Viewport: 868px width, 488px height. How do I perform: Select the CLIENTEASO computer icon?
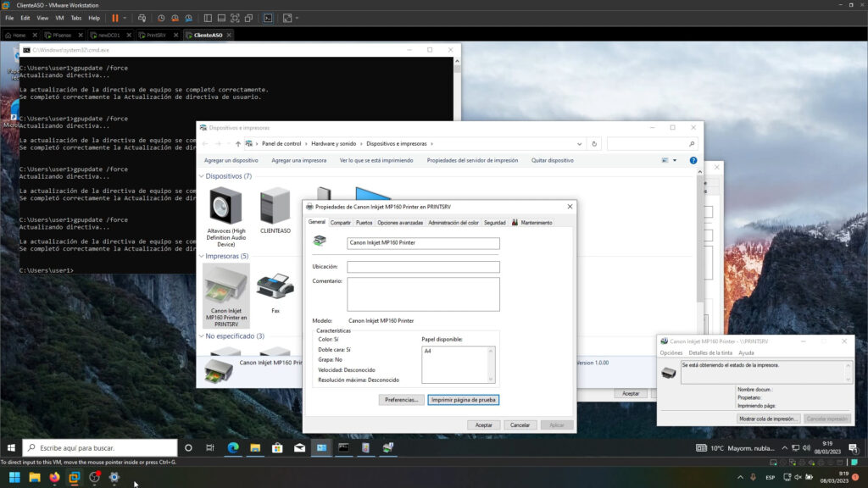click(275, 206)
